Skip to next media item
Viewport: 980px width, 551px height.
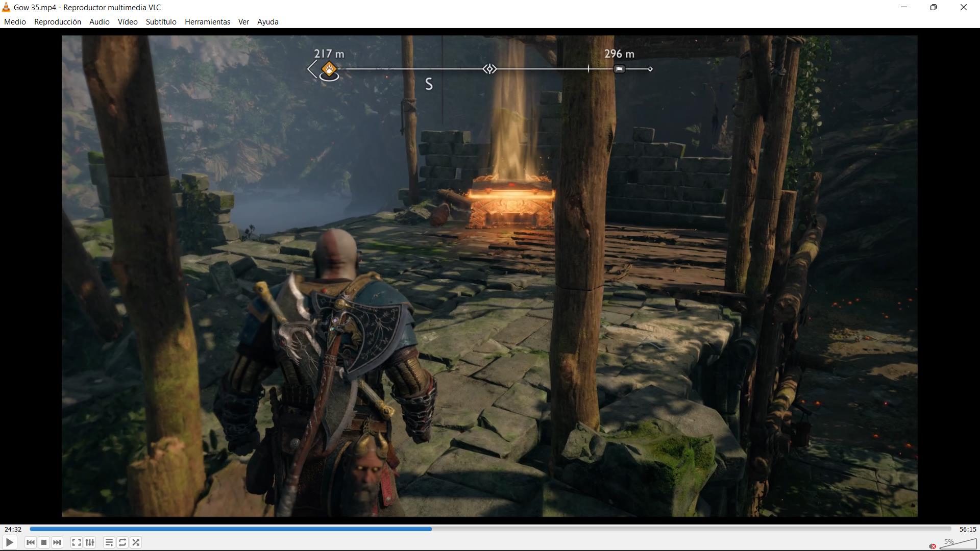click(57, 542)
